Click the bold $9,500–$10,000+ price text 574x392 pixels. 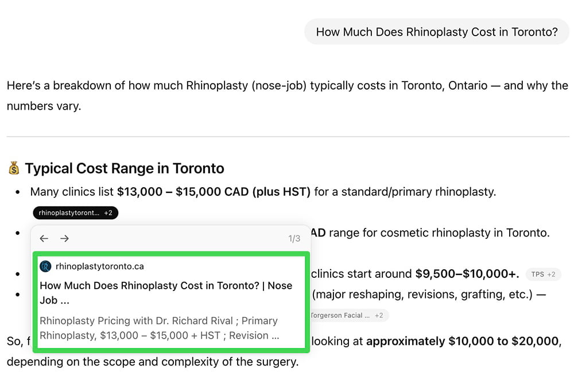coord(467,274)
